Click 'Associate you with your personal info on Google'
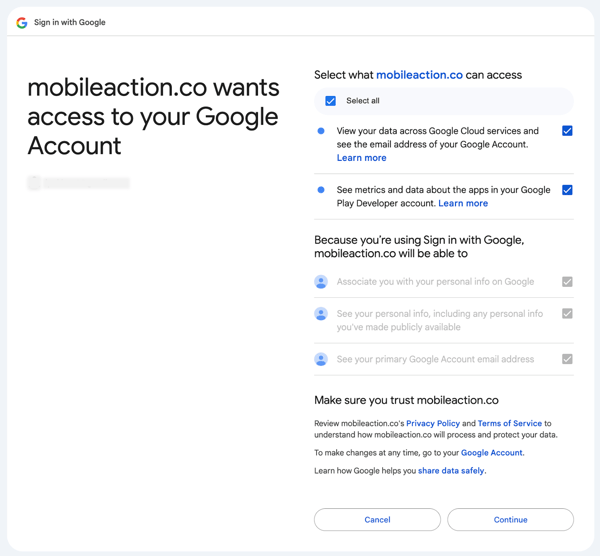600x556 pixels. (x=435, y=282)
